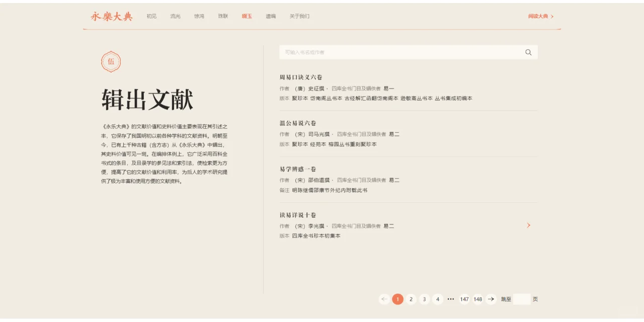Go to the next page arrow
The width and height of the screenshot is (644, 322).
[491, 299]
